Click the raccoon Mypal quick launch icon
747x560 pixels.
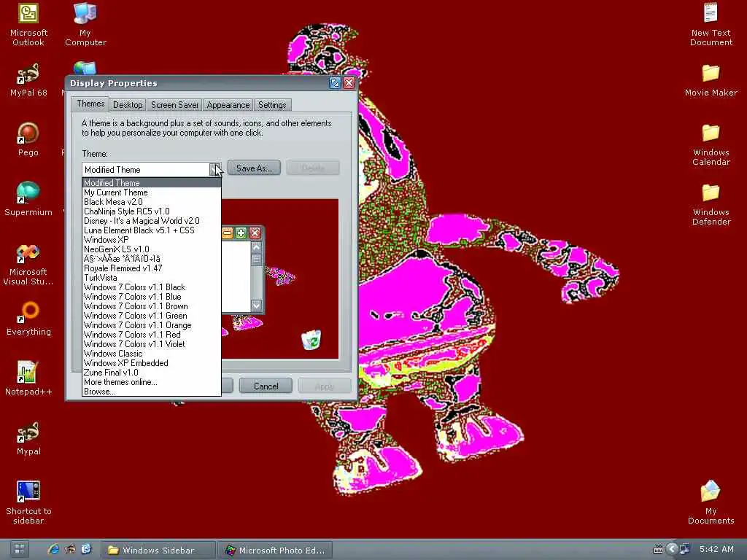[70, 550]
